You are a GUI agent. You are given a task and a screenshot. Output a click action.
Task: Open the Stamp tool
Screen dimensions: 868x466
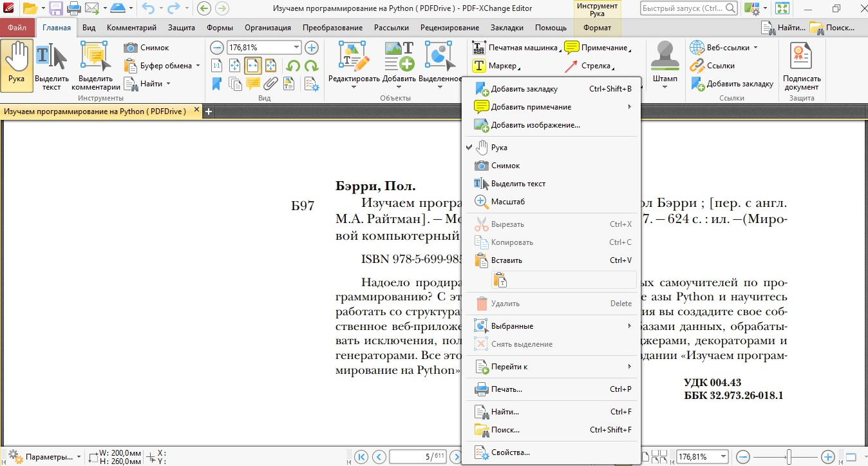point(665,65)
